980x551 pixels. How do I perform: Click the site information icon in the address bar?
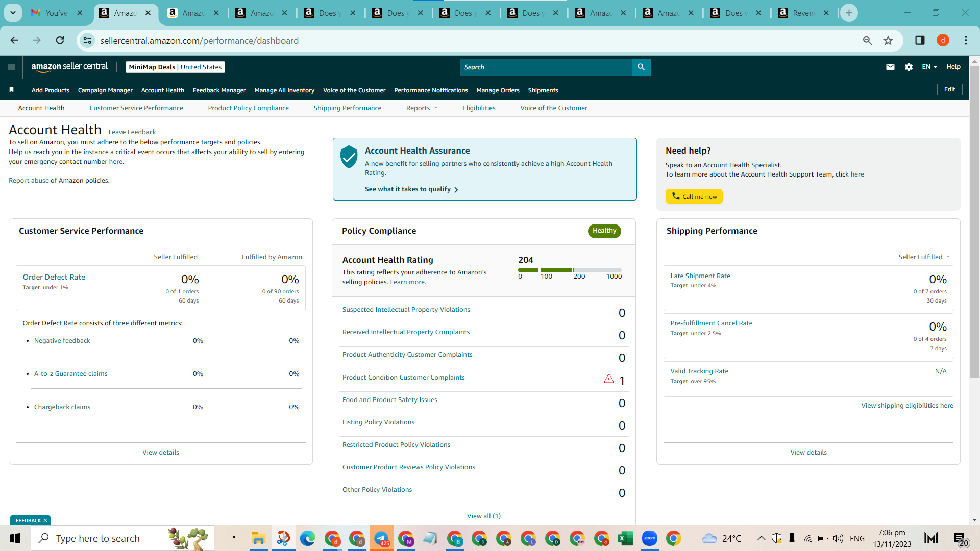pos(87,40)
